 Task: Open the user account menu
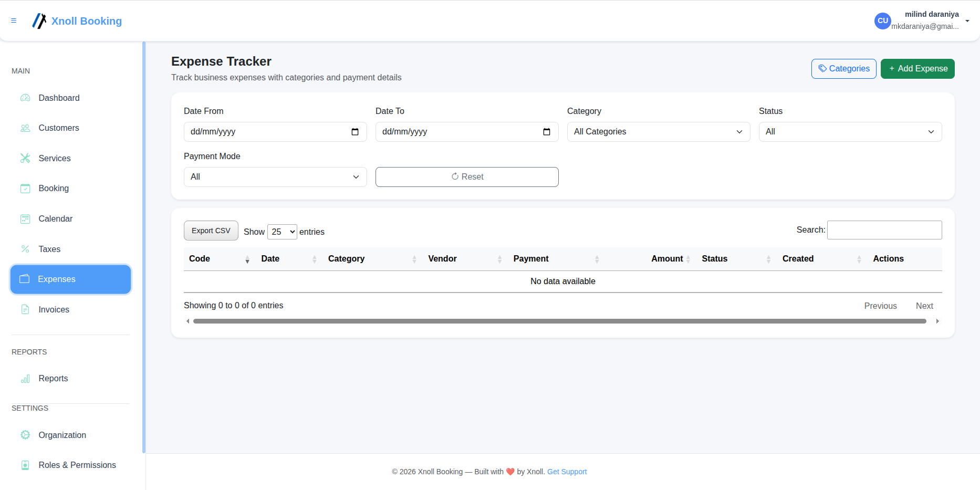pyautogui.click(x=923, y=20)
